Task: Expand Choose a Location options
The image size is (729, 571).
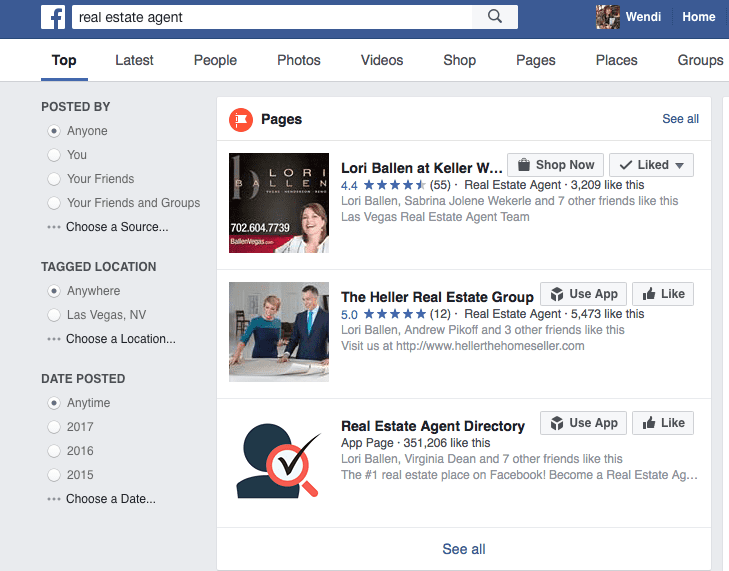Action: pos(121,339)
